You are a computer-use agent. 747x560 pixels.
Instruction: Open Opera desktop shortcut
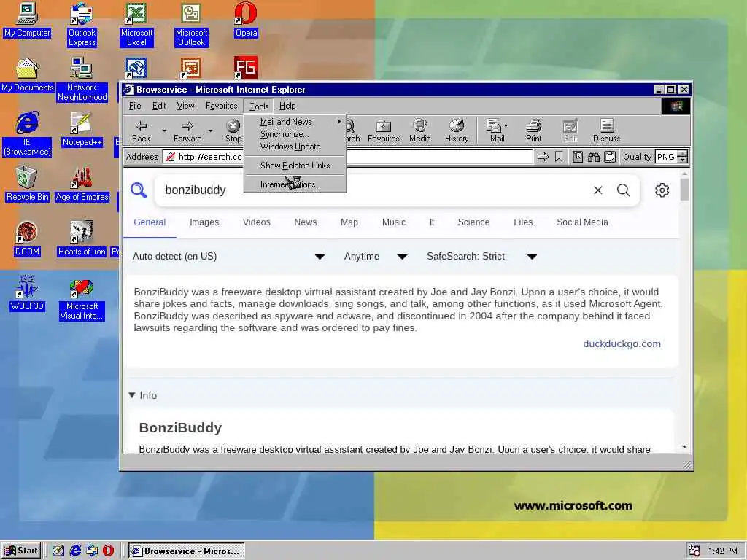246,20
